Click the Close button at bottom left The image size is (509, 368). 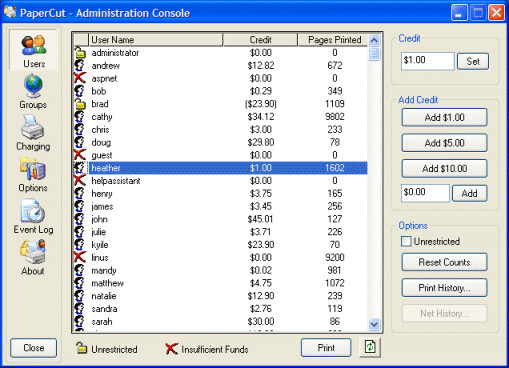tap(34, 348)
